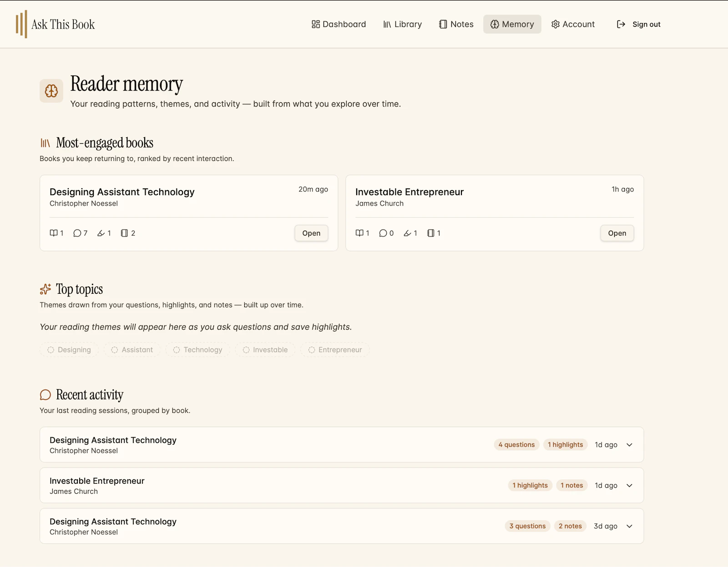Click the sparkle icon next to Top topics
The image size is (728, 567).
(45, 289)
